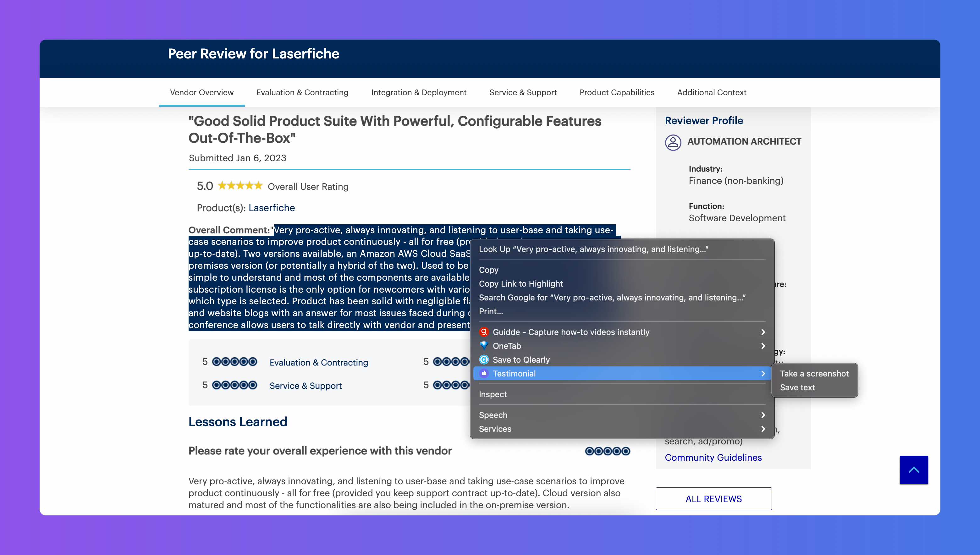Image resolution: width=980 pixels, height=555 pixels.
Task: Click rating circles beside Evaluation & Contracting
Action: tap(234, 362)
